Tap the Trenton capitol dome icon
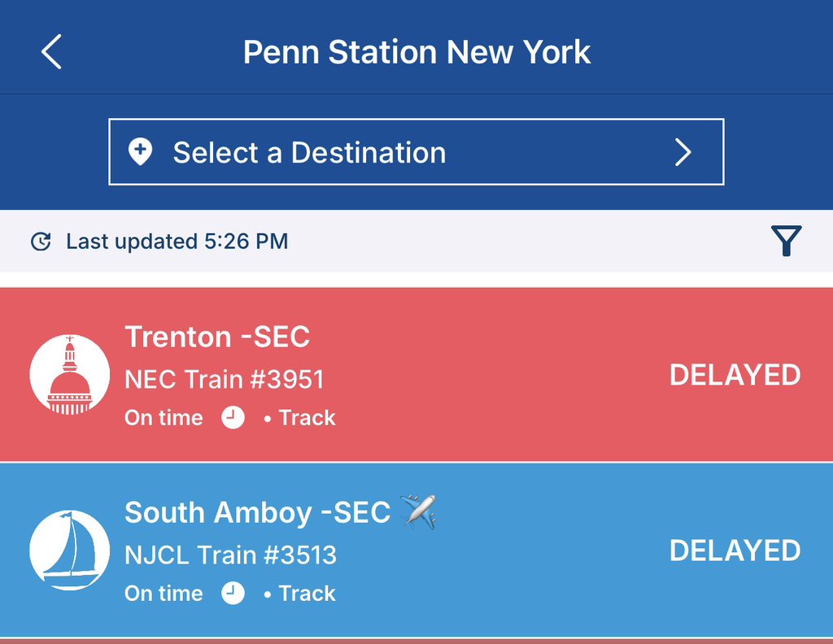The image size is (833, 644). click(70, 374)
